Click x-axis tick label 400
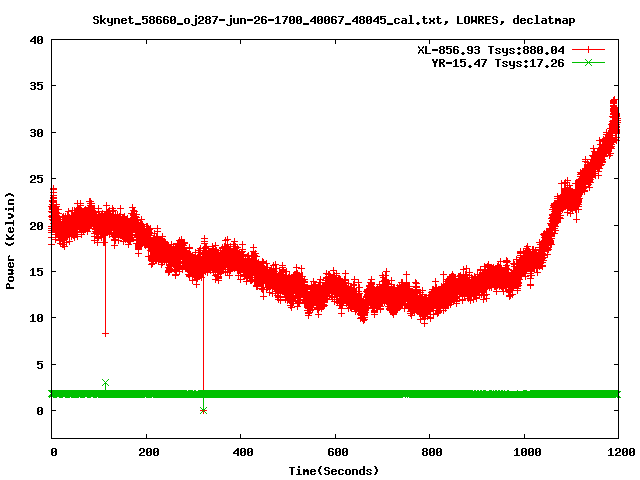This screenshot has height=480, width=640. (242, 452)
